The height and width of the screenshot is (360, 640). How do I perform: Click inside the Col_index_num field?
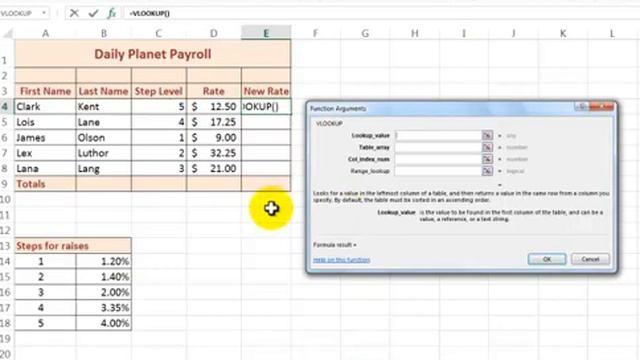tap(438, 159)
